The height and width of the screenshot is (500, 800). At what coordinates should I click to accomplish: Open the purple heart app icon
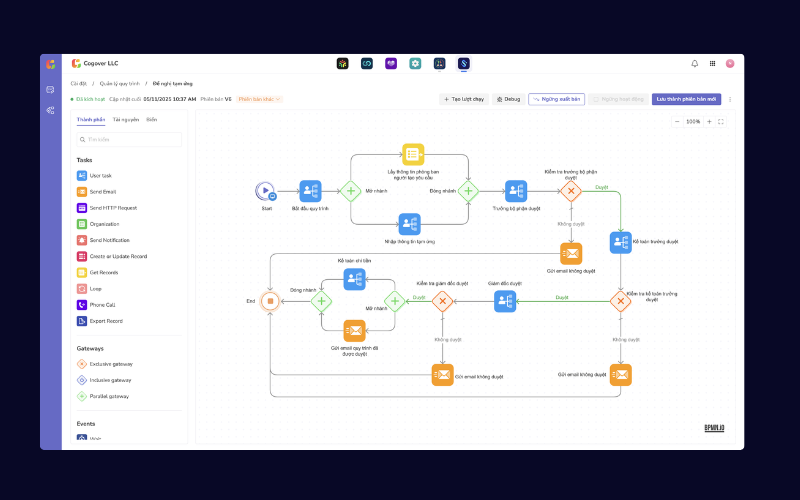[391, 64]
